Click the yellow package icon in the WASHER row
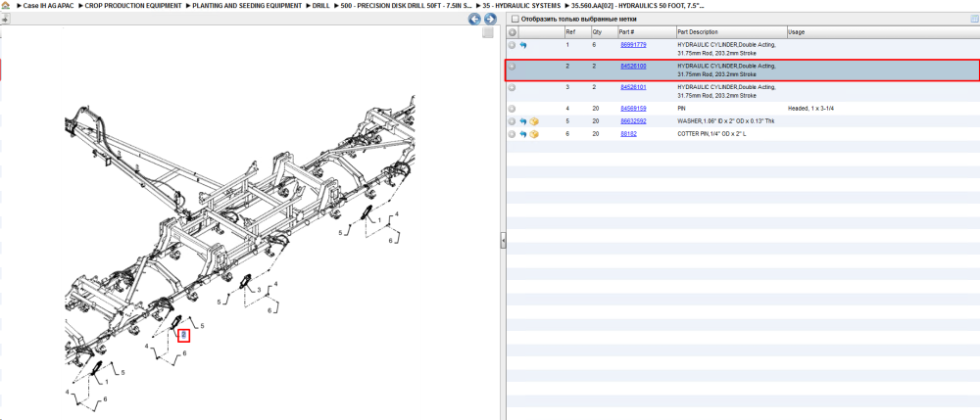 (534, 121)
